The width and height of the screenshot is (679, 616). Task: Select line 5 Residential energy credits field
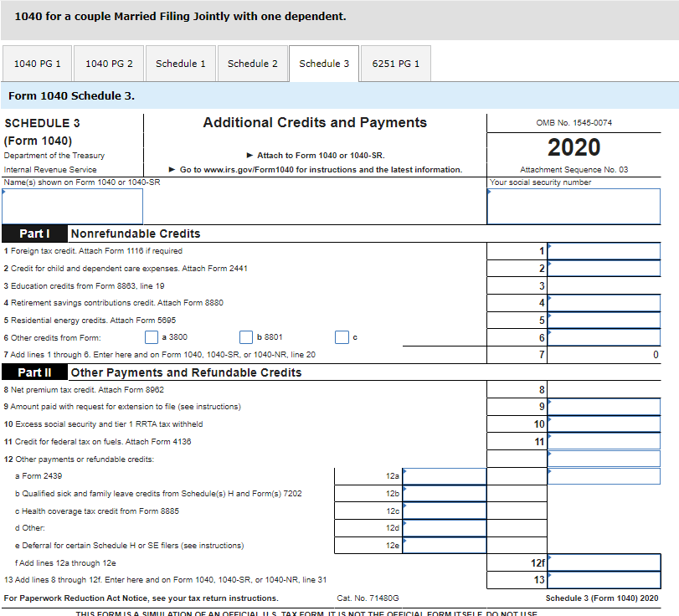point(604,321)
